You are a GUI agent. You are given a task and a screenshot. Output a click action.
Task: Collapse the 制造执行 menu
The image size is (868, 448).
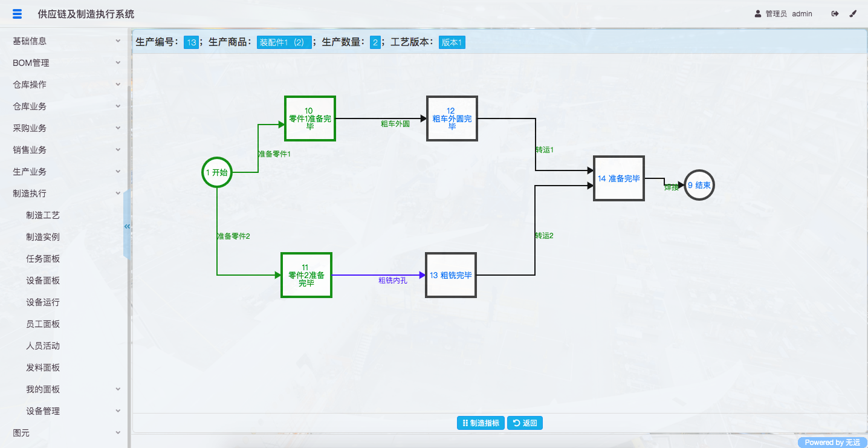[x=64, y=193]
